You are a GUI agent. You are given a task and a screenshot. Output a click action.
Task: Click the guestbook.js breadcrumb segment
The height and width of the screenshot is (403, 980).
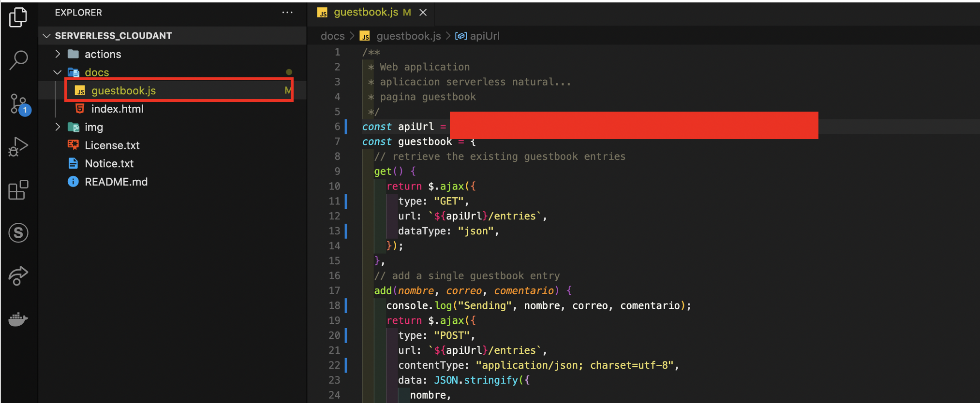(409, 36)
